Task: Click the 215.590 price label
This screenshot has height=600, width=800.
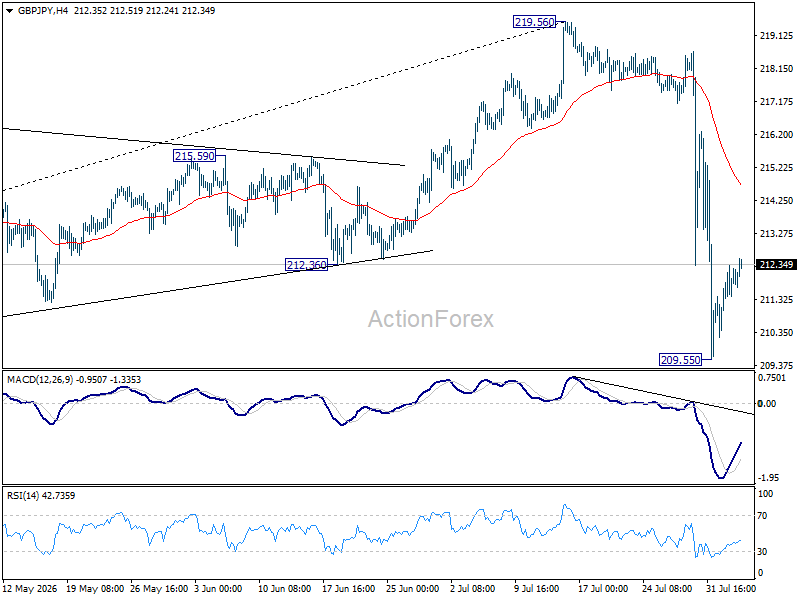Action: pyautogui.click(x=194, y=156)
